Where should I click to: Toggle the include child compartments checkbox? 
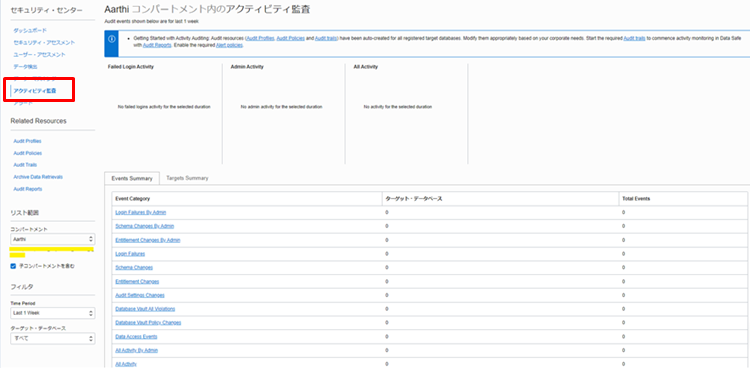click(13, 266)
